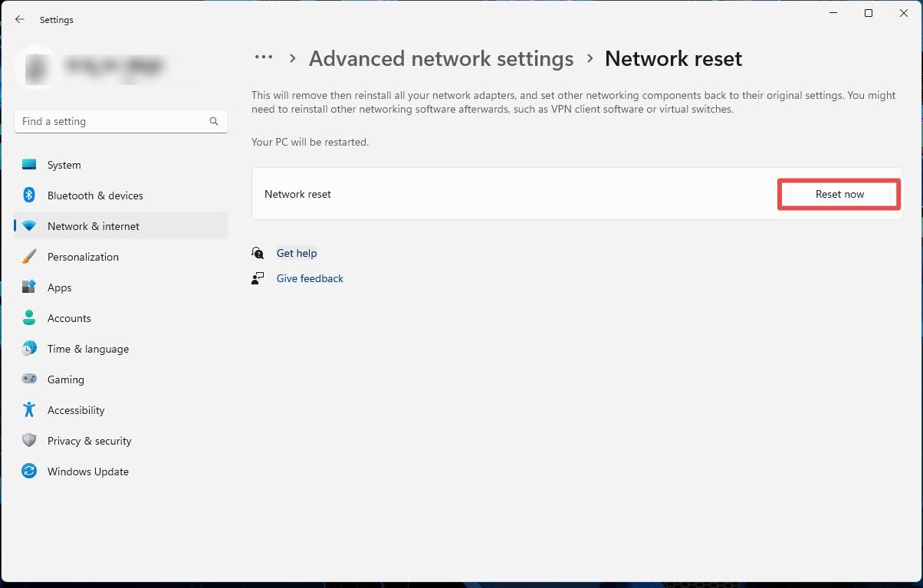Image resolution: width=923 pixels, height=588 pixels.
Task: Click the Gaming controller icon
Action: (x=29, y=379)
